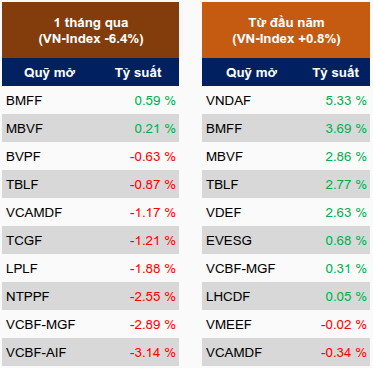Select the EVESG fund name

pos(229,240)
